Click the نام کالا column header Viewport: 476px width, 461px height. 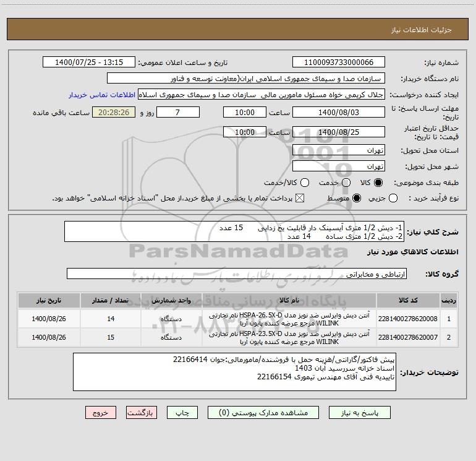(x=289, y=300)
